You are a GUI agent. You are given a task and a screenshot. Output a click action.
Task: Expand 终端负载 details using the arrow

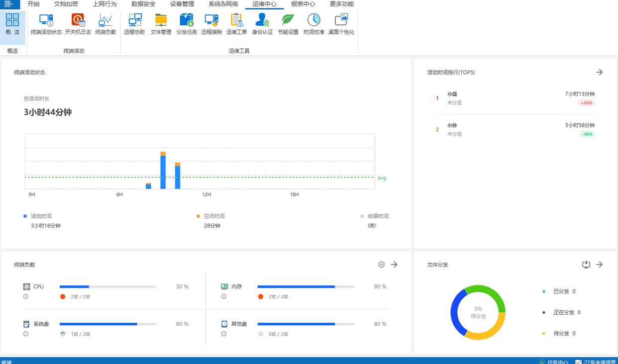click(x=394, y=265)
